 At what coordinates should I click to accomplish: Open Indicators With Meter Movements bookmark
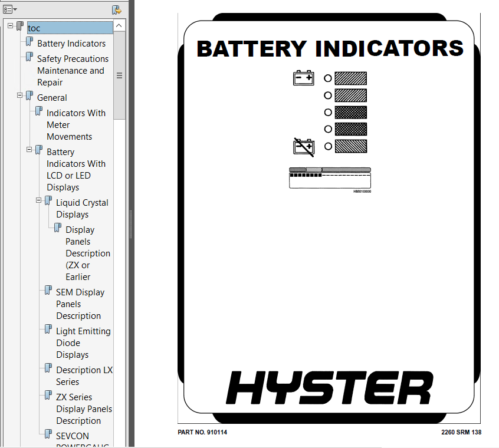76,124
